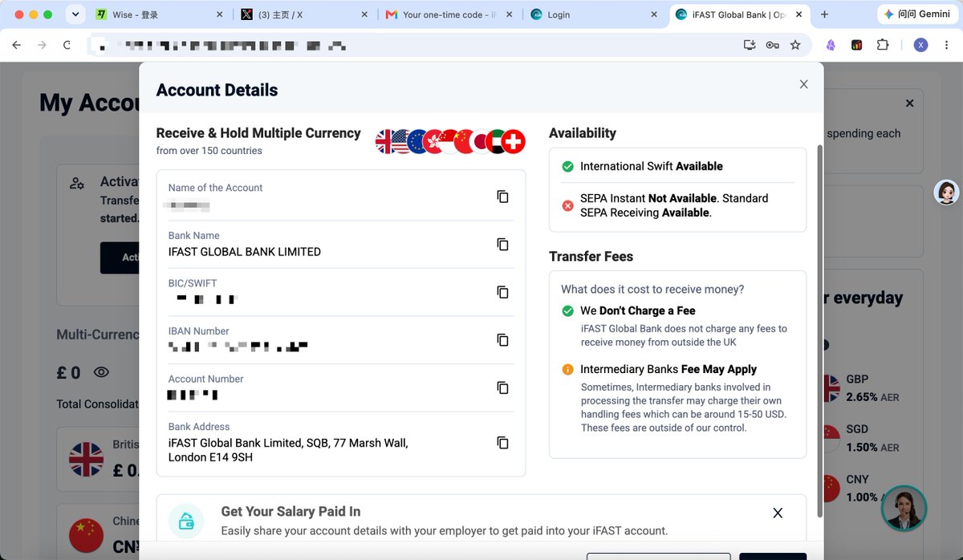
Task: Click the purple extension icon in toolbar
Action: pyautogui.click(x=831, y=45)
